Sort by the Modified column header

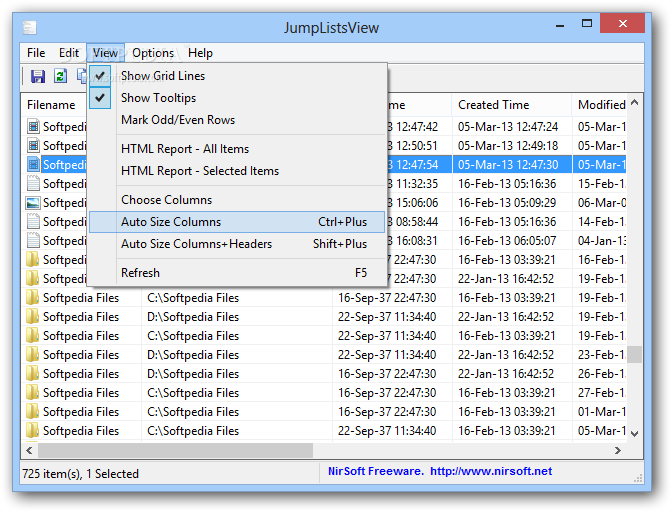pos(599,105)
